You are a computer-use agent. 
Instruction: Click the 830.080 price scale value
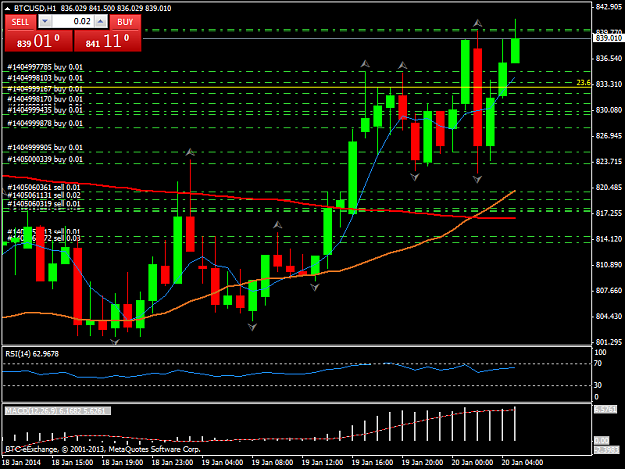609,110
